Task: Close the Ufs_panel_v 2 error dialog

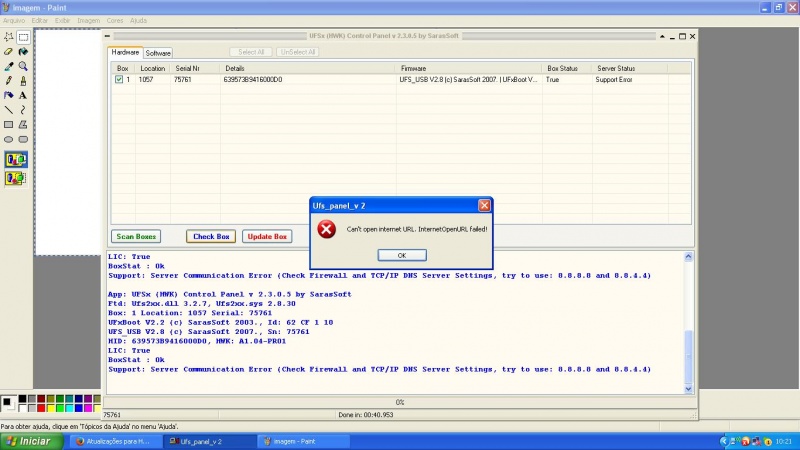Action: 484,205
